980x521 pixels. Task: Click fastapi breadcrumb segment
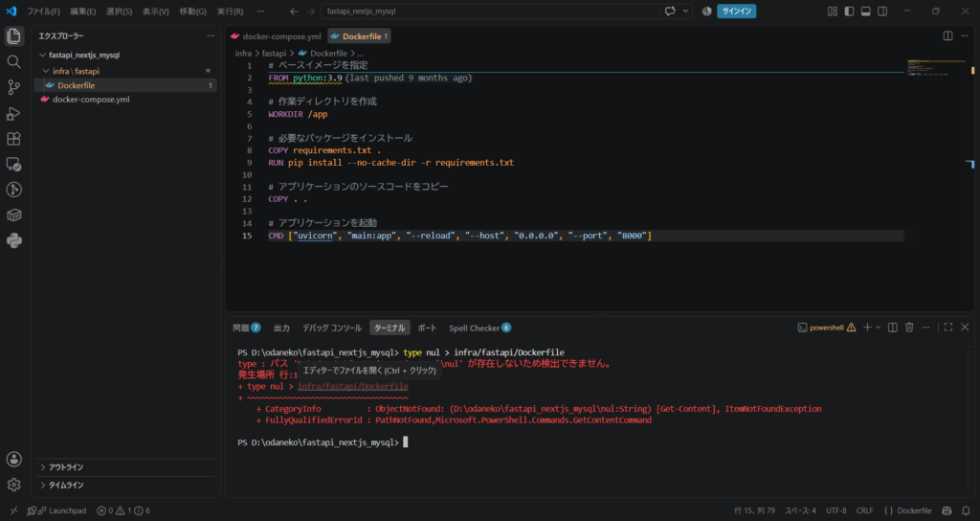pyautogui.click(x=274, y=54)
